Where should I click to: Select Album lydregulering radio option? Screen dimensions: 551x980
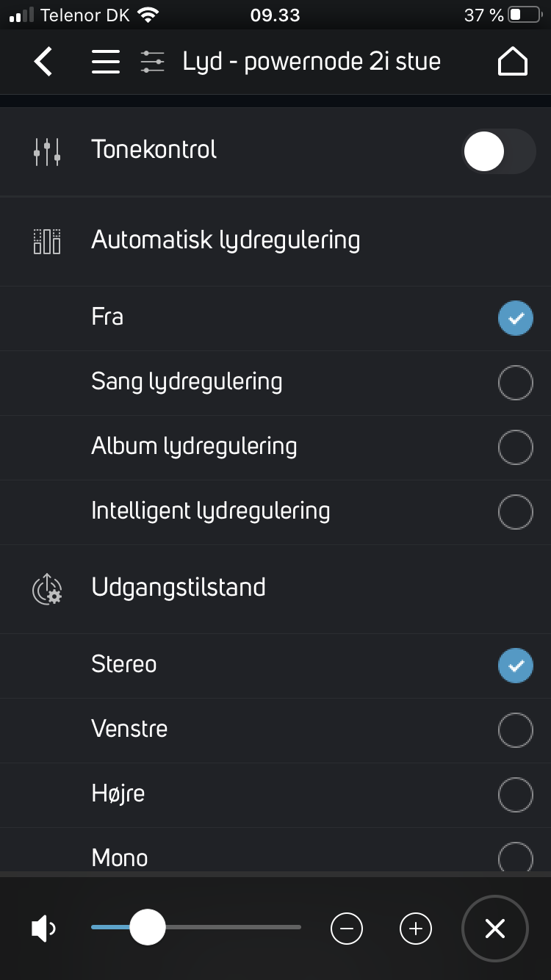[x=515, y=447]
